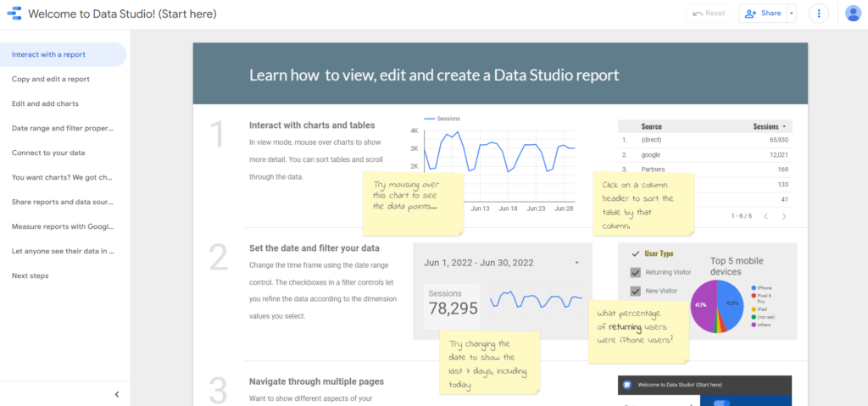Open the date range control dropdown
The width and height of the screenshot is (868, 406).
(576, 263)
